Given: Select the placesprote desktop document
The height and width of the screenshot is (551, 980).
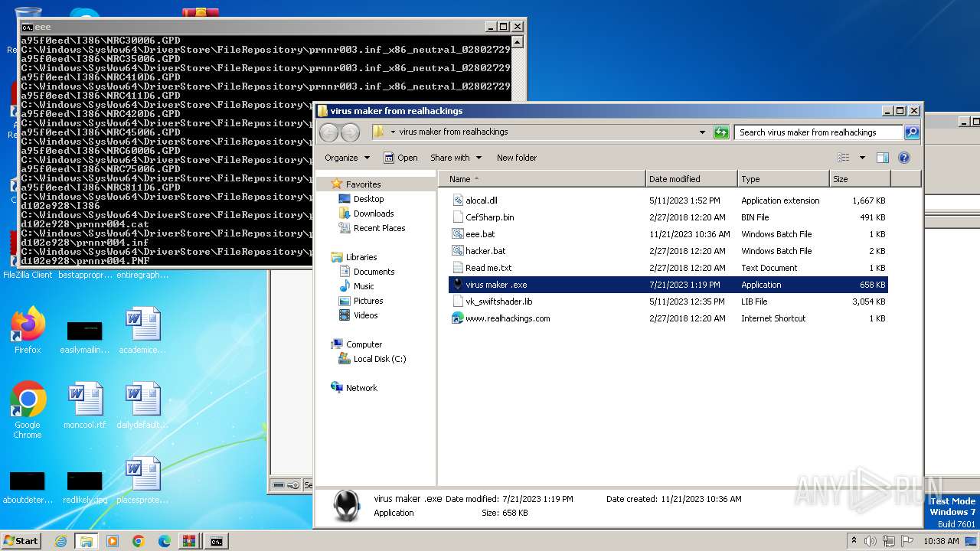Looking at the screenshot, I should pyautogui.click(x=142, y=481).
